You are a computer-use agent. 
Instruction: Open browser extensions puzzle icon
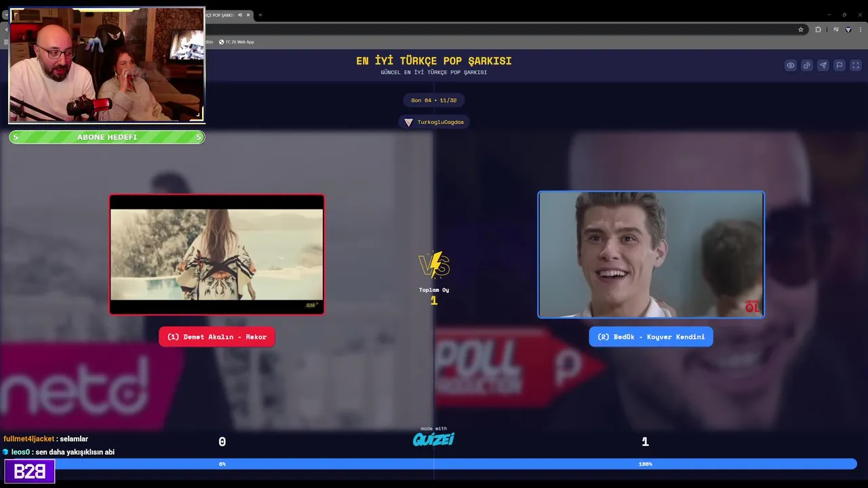818,29
